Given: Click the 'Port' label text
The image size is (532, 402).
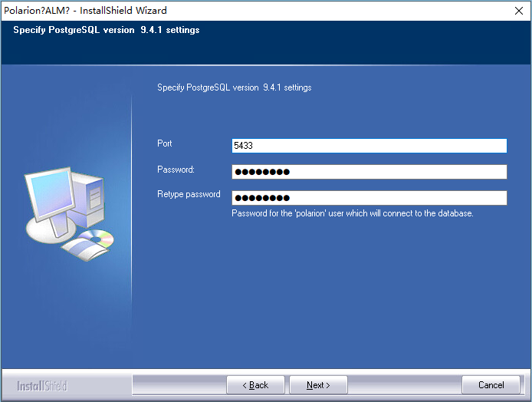Looking at the screenshot, I should [x=165, y=143].
